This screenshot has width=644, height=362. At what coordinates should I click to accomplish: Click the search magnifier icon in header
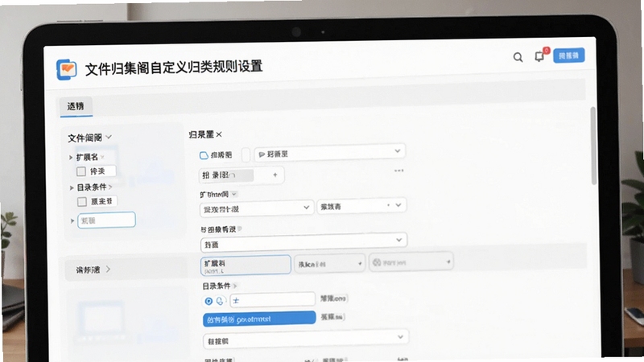tap(518, 57)
